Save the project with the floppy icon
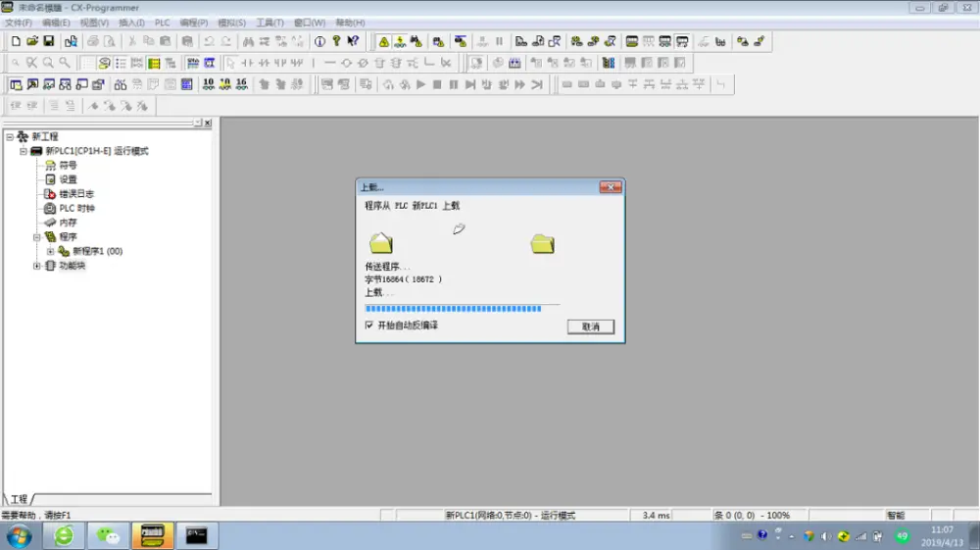This screenshot has width=980, height=550. (x=48, y=41)
